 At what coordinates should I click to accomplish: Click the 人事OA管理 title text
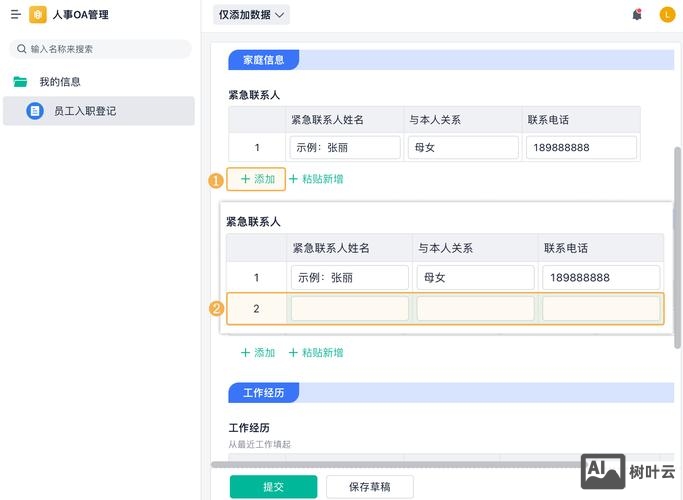81,15
